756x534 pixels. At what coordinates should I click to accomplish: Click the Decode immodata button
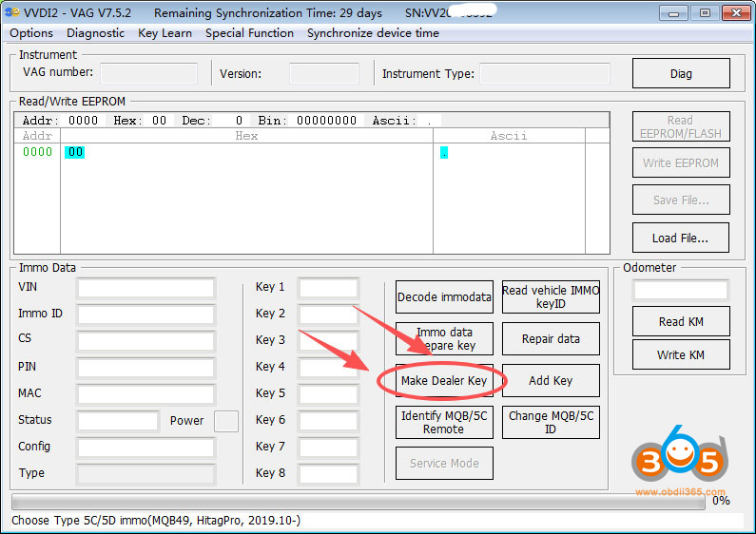(444, 296)
